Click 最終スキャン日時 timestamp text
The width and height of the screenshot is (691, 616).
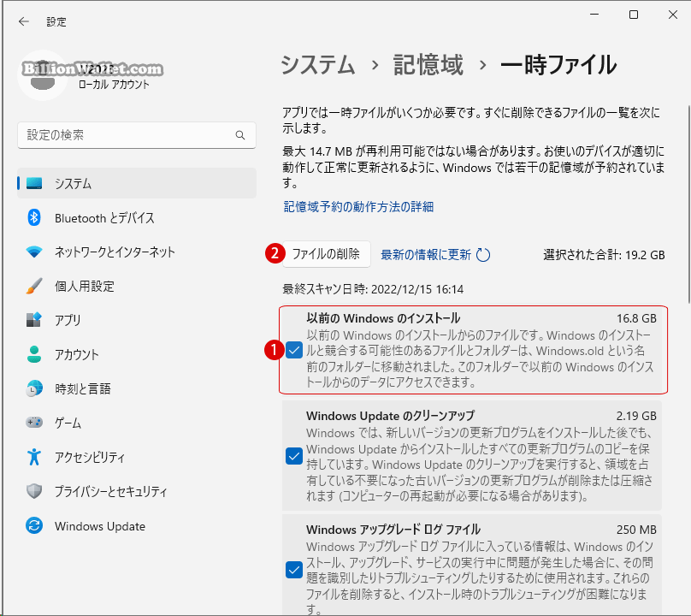[x=373, y=289]
